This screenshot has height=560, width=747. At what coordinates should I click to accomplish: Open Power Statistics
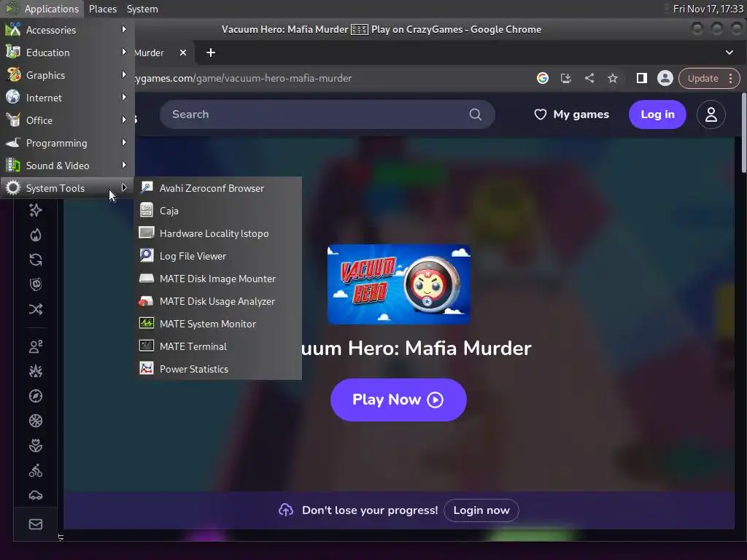[x=217, y=369]
